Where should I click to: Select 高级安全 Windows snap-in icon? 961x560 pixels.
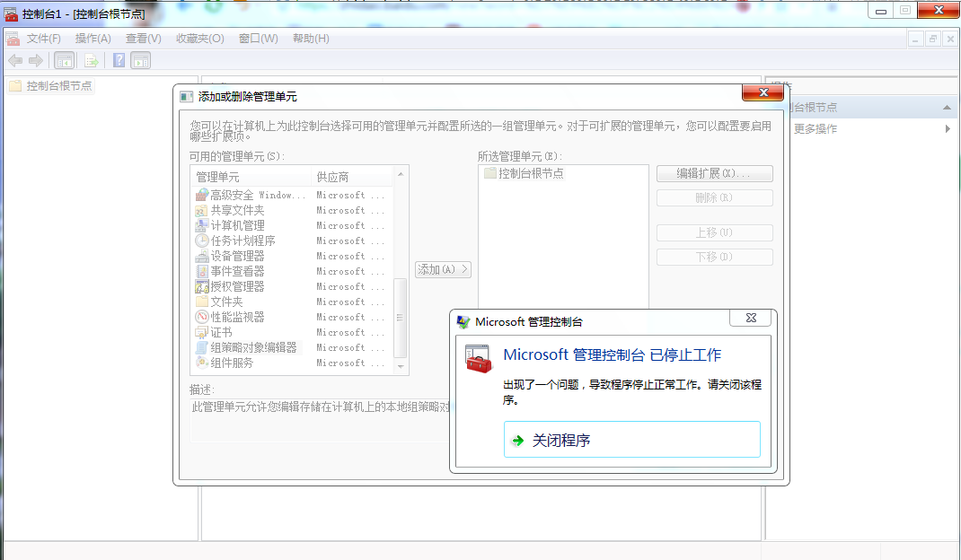coord(202,195)
